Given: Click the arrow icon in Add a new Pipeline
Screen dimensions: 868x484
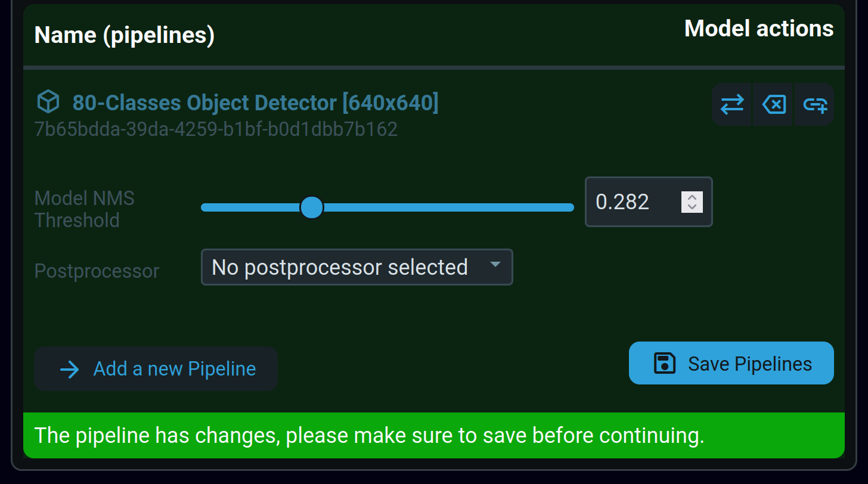Looking at the screenshot, I should pyautogui.click(x=70, y=370).
